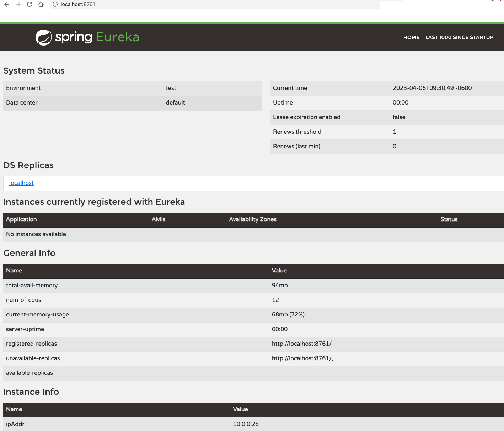Click the Current time label
504x431 pixels.
click(x=290, y=88)
